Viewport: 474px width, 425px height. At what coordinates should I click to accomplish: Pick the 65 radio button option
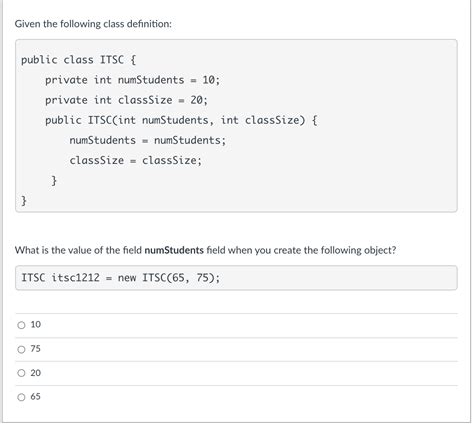pos(21,397)
